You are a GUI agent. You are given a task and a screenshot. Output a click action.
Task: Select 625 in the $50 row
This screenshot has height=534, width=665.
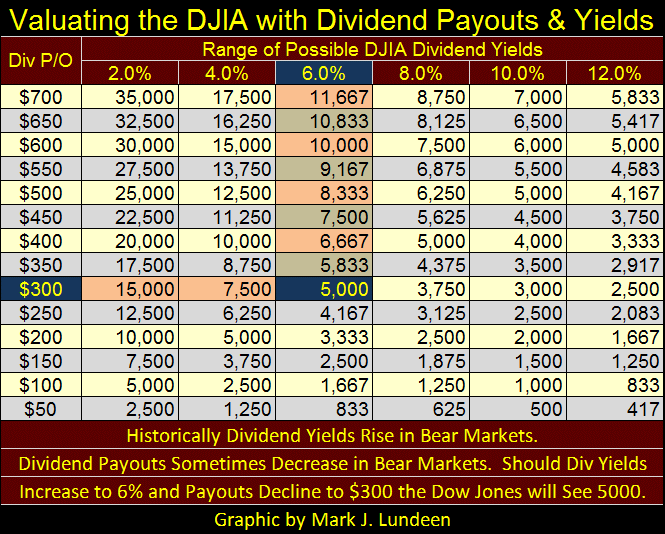click(421, 408)
